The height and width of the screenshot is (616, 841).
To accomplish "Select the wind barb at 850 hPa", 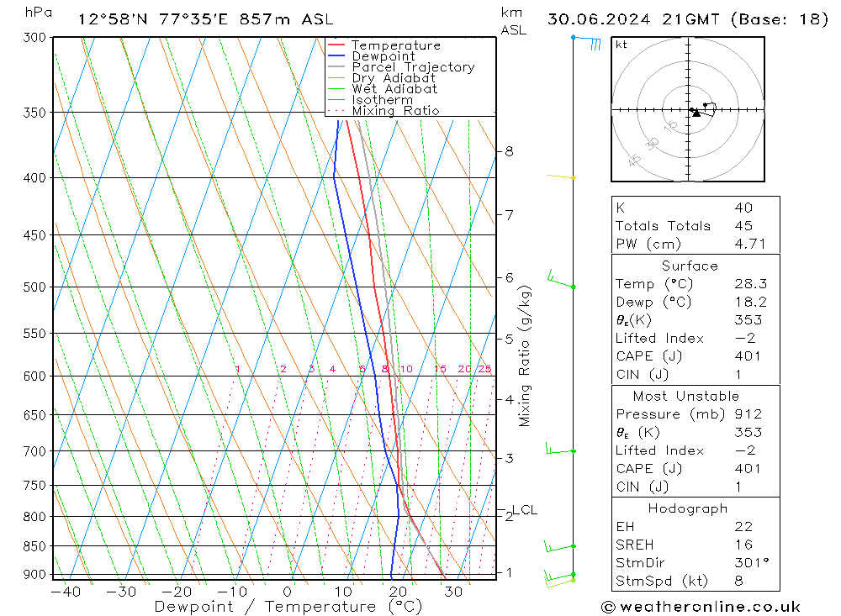I will click(x=558, y=547).
